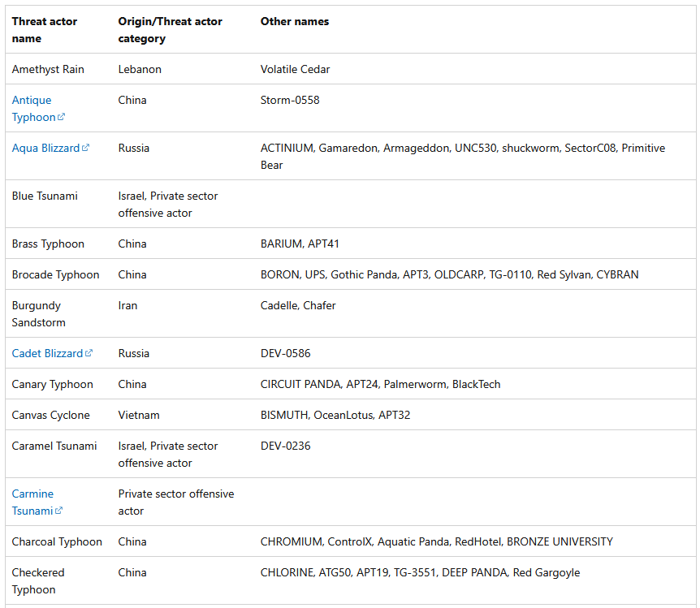Select the 'Canvas Cyclone' cell
The width and height of the screenshot is (700, 608).
[51, 415]
